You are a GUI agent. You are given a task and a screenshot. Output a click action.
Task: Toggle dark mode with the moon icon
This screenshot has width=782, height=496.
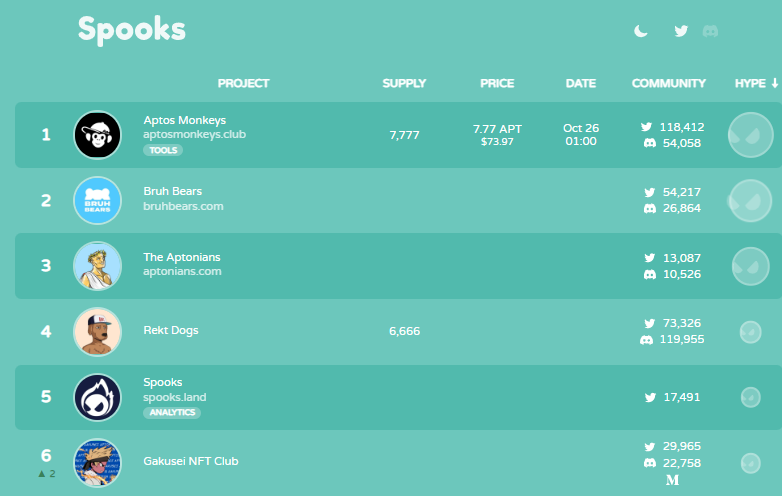point(641,31)
